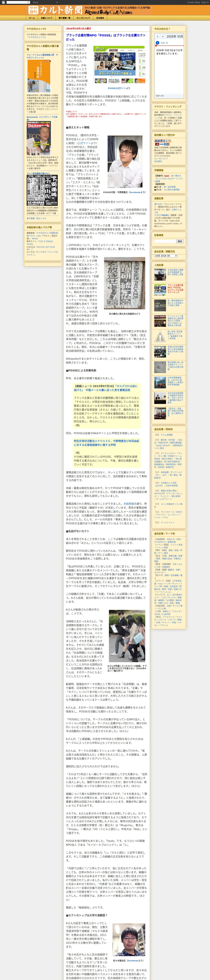Open the facebook link under 今野晴貴 photo

[135, 193]
